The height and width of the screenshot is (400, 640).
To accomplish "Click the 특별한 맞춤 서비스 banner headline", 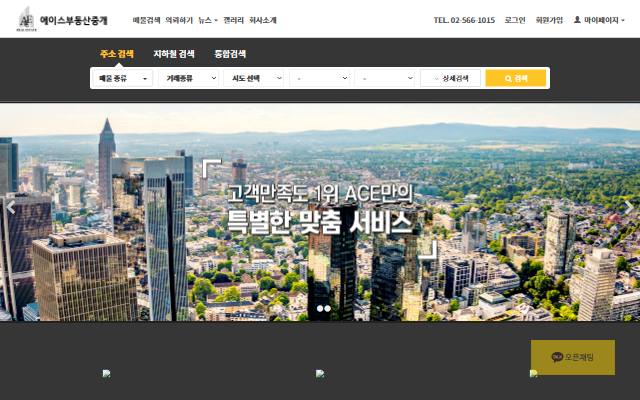I will pos(319,222).
